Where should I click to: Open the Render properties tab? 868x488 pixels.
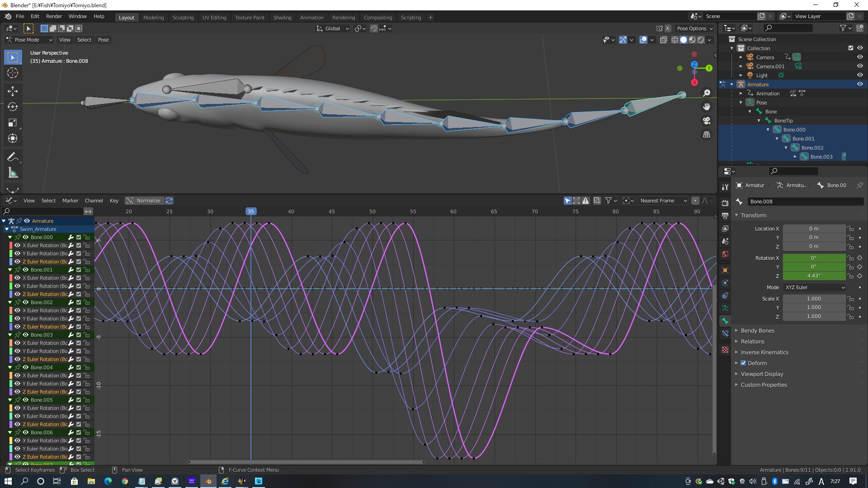725,203
